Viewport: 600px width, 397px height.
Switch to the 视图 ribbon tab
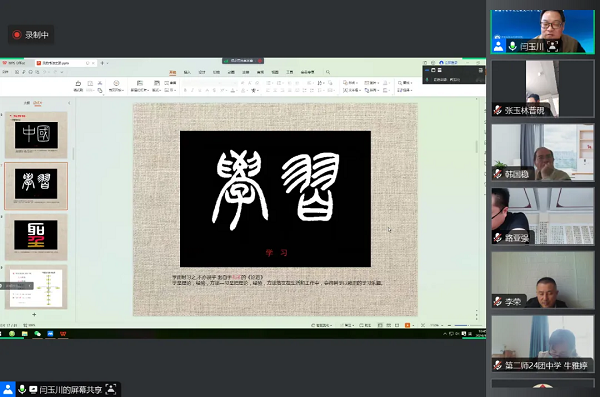click(275, 72)
